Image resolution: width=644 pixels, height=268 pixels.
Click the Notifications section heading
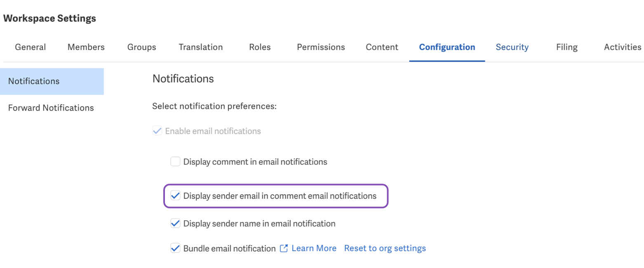183,79
